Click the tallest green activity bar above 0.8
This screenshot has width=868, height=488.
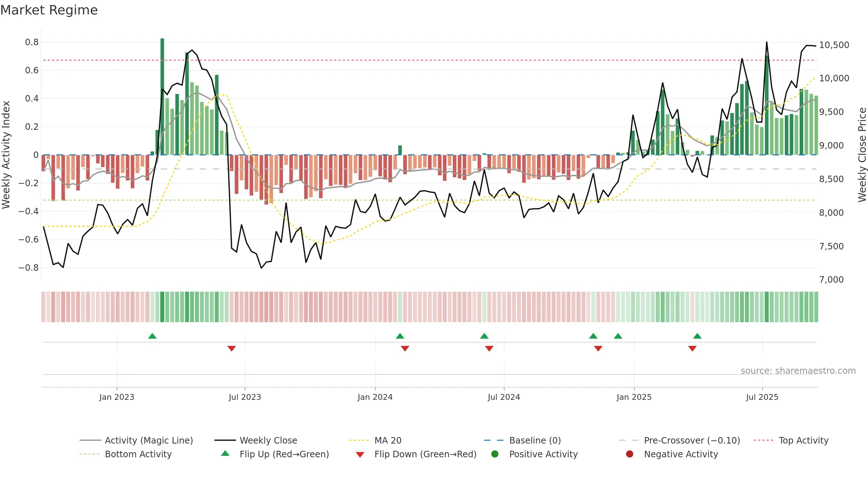(x=162, y=97)
